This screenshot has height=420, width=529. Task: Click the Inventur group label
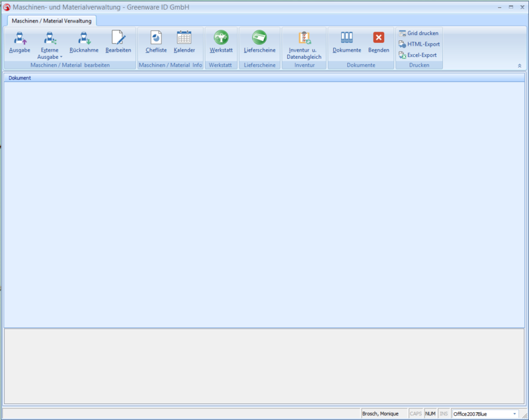tap(304, 65)
